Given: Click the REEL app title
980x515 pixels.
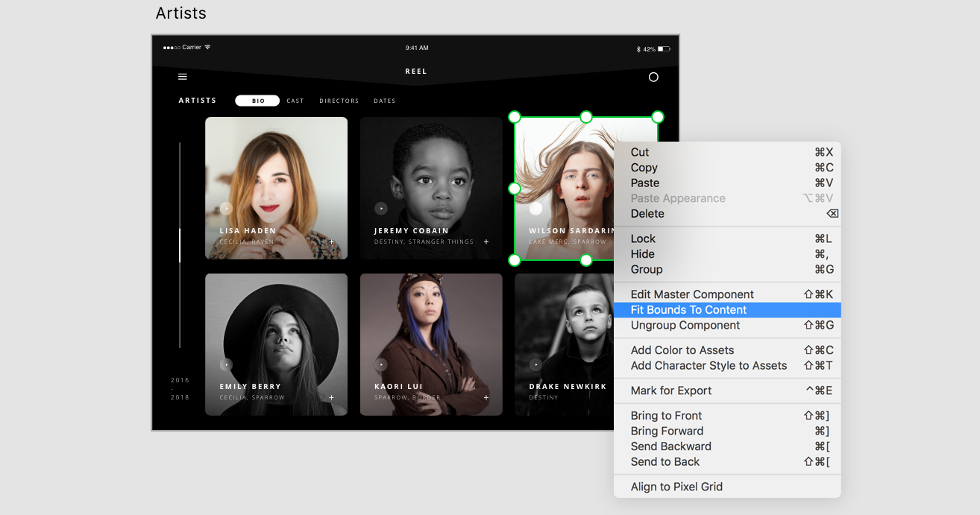Looking at the screenshot, I should pos(416,72).
